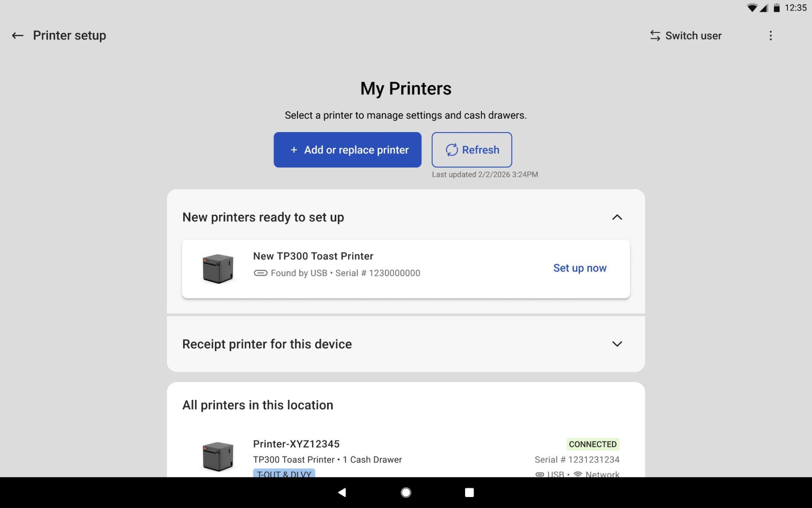812x508 pixels.
Task: Tap the USB connector icon near Found by USB
Action: [260, 273]
